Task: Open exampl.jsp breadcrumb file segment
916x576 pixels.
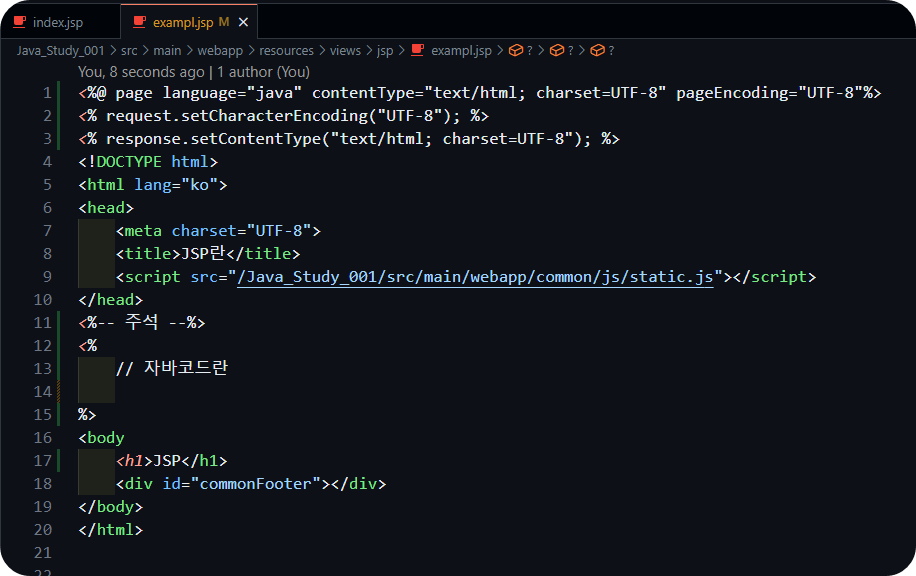Action: (x=461, y=51)
